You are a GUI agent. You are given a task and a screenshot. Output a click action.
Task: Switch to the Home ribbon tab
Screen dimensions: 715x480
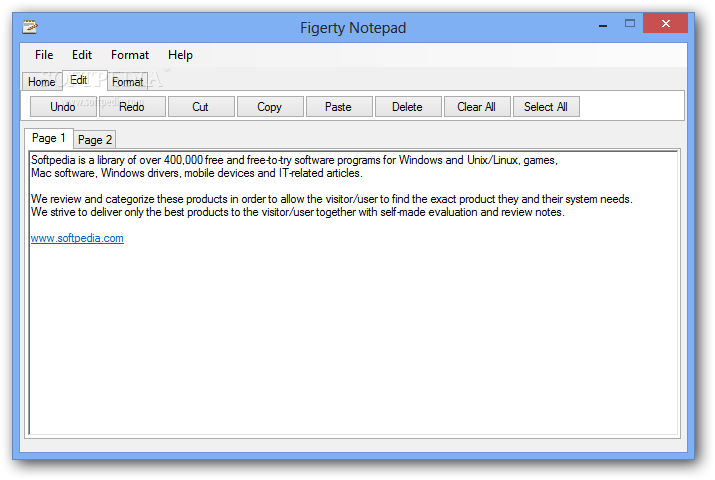[x=41, y=82]
